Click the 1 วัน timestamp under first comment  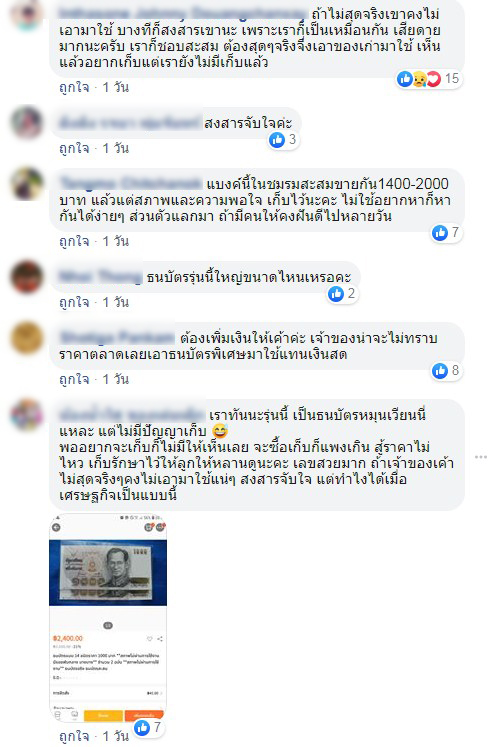(116, 87)
